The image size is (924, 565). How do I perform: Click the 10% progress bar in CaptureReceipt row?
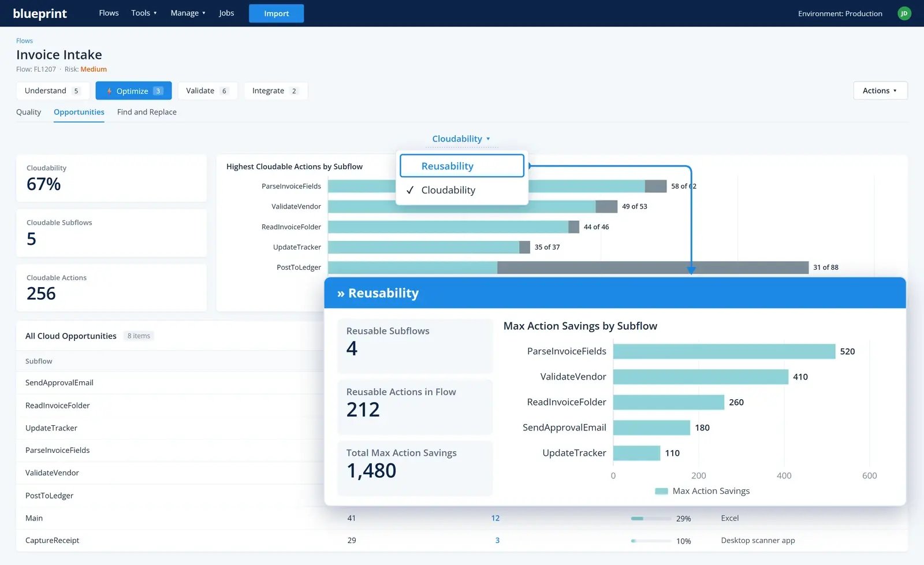click(x=651, y=541)
